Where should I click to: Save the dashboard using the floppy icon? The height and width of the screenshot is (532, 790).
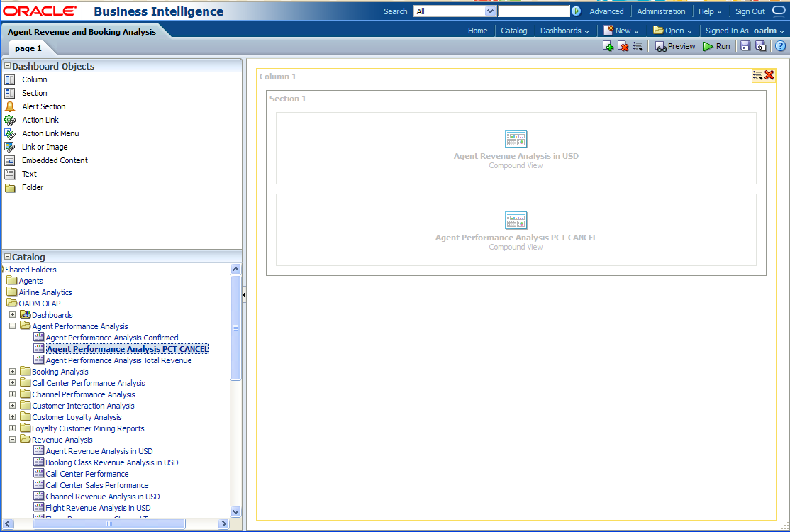tap(745, 46)
